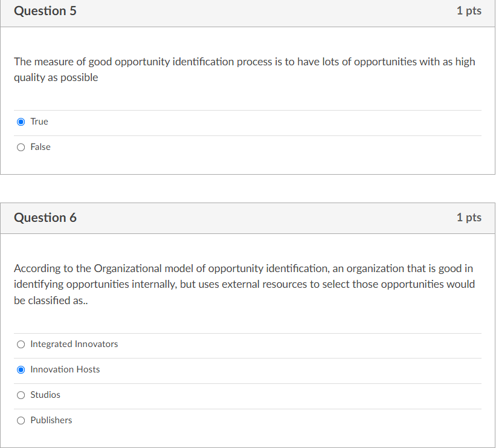Click the 1 pts label for Question 6

click(x=469, y=218)
